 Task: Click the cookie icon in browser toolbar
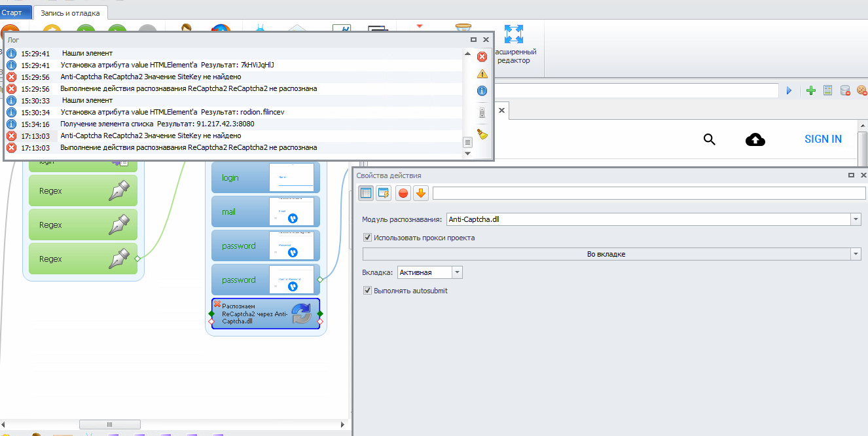(x=861, y=91)
